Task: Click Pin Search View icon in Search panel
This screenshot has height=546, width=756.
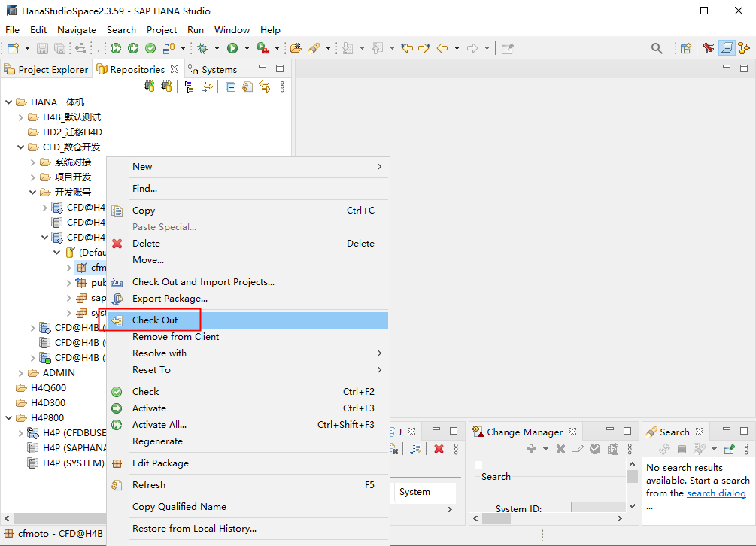Action: pos(730,449)
